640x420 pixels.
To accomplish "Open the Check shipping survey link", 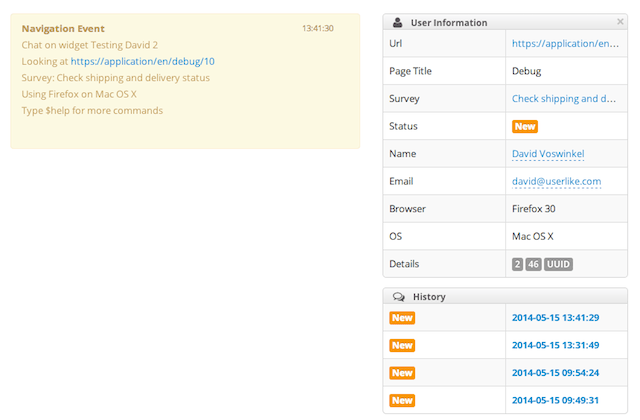I will click(564, 99).
